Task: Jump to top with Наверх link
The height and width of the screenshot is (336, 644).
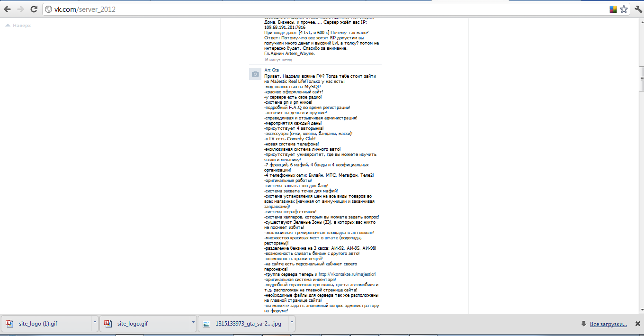Action: pos(18,25)
